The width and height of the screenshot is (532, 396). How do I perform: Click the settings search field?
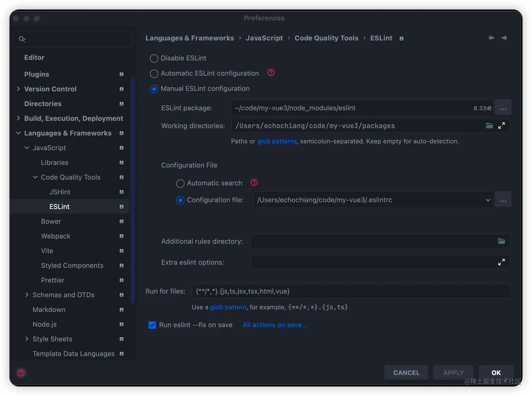click(x=72, y=39)
